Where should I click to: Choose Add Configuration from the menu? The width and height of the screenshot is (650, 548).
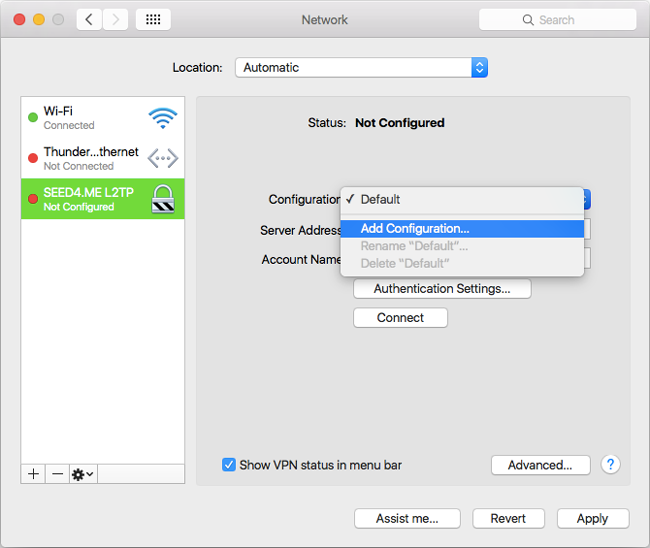click(x=414, y=229)
